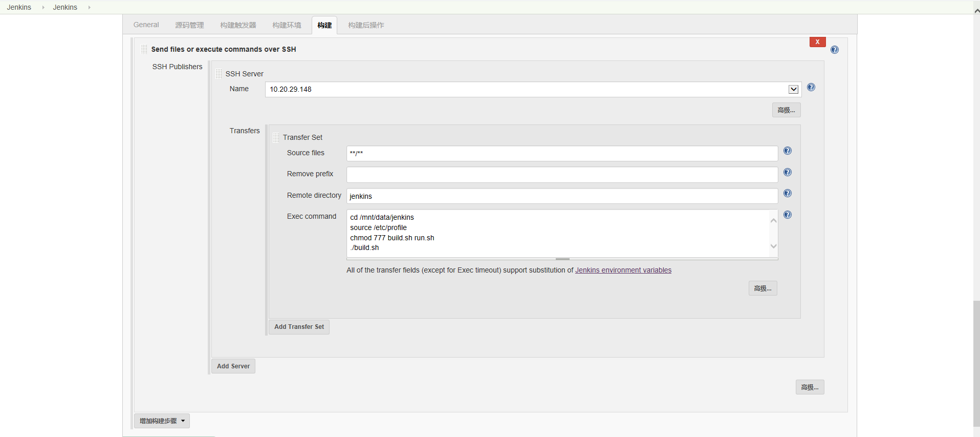Open the 增加构建步骤 dropdown menu

coord(162,421)
